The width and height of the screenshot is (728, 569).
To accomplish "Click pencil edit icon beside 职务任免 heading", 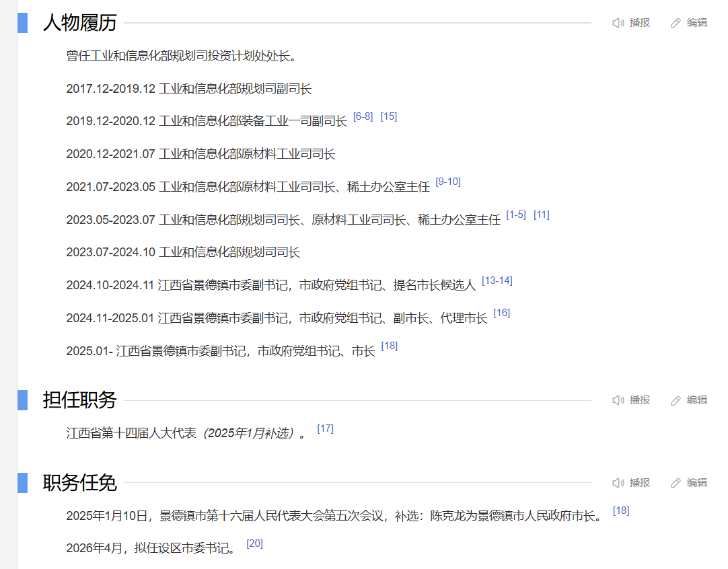I will click(676, 483).
